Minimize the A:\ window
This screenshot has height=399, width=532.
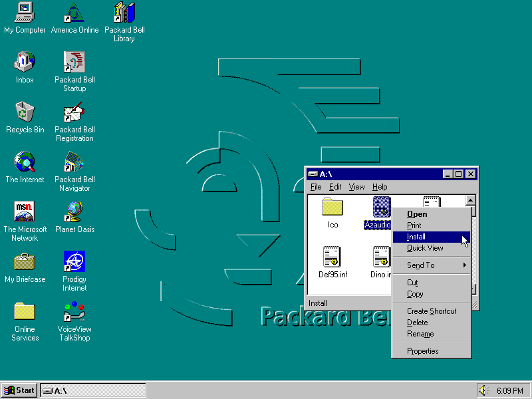(448, 174)
